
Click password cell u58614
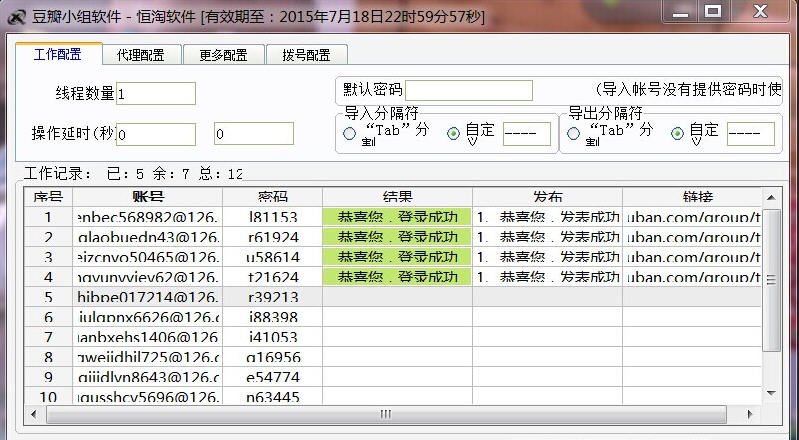273,257
